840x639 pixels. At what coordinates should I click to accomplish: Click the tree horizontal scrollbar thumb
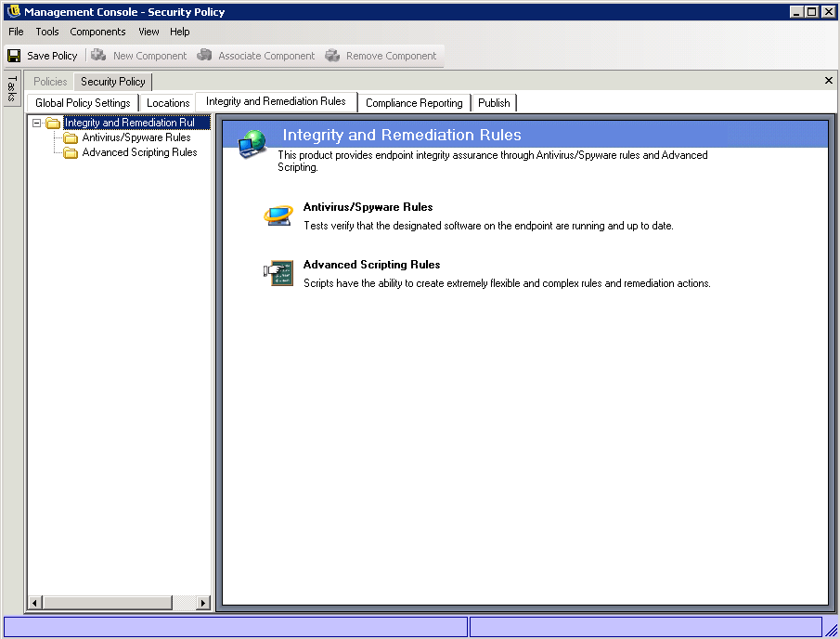point(107,603)
